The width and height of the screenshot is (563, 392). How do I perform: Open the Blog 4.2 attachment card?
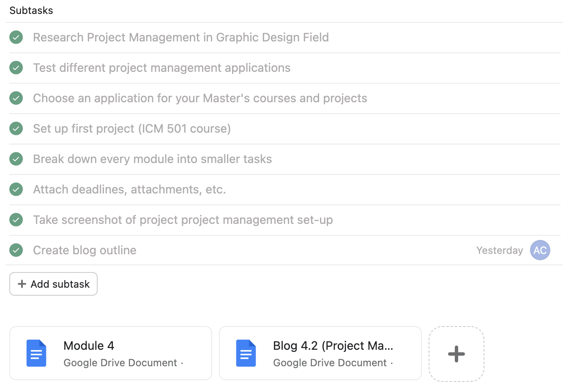point(320,353)
